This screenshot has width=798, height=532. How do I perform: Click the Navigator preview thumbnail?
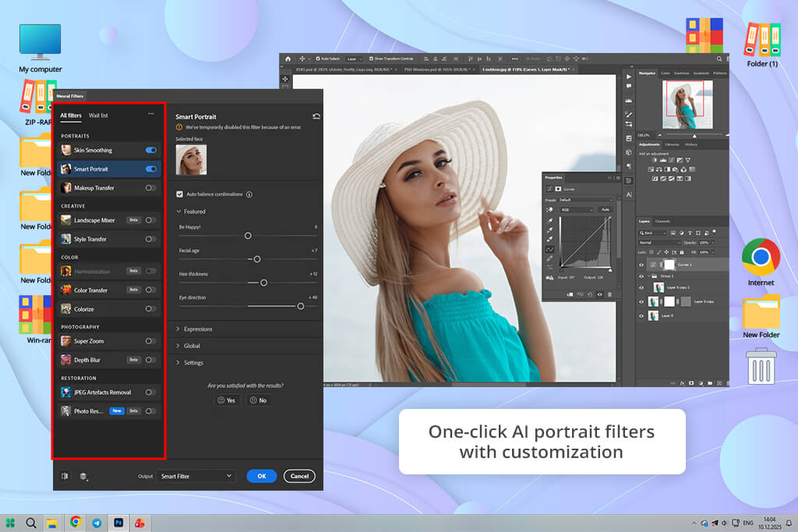coord(687,105)
